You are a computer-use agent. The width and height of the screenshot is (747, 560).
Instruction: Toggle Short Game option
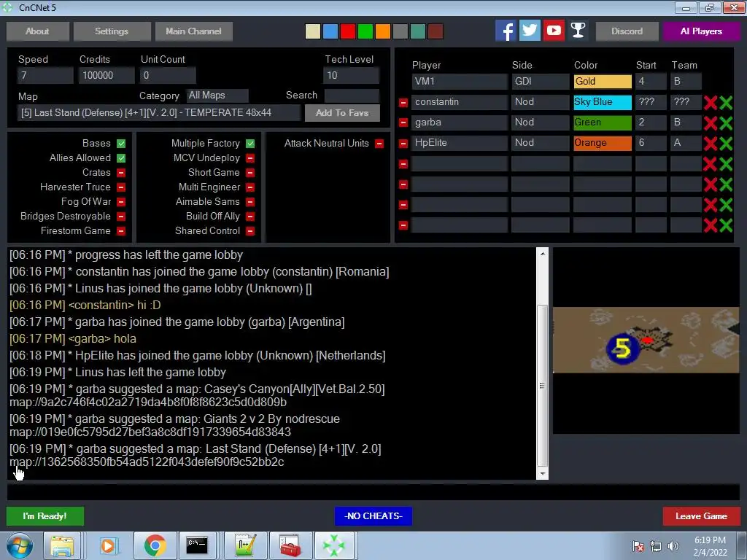tap(250, 172)
